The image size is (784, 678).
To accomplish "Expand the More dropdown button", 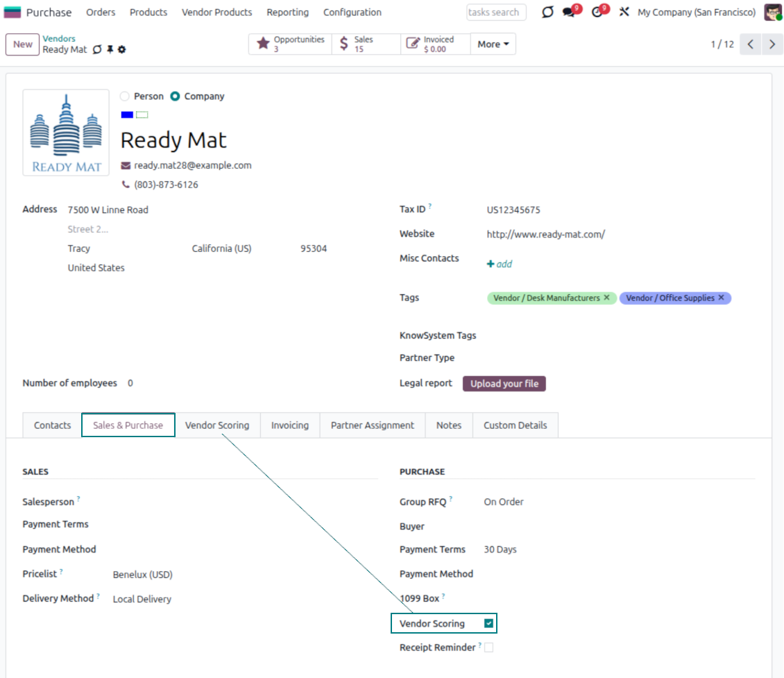I will coord(493,44).
